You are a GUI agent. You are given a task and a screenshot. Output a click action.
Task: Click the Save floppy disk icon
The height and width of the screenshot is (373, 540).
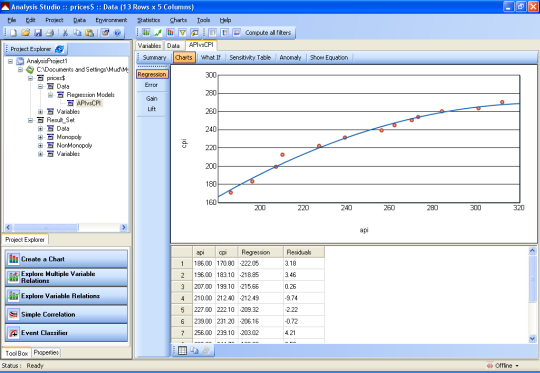38,33
